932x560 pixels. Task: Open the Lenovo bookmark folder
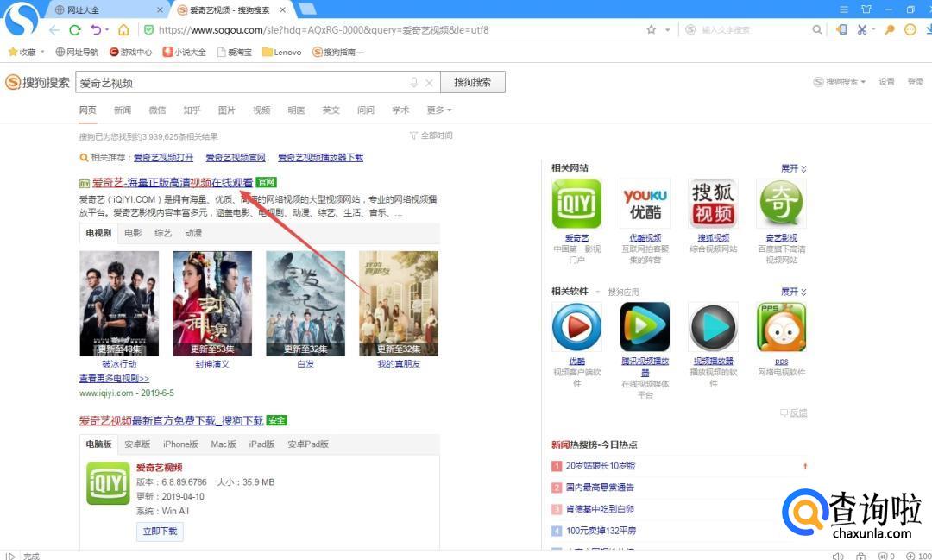[x=281, y=53]
